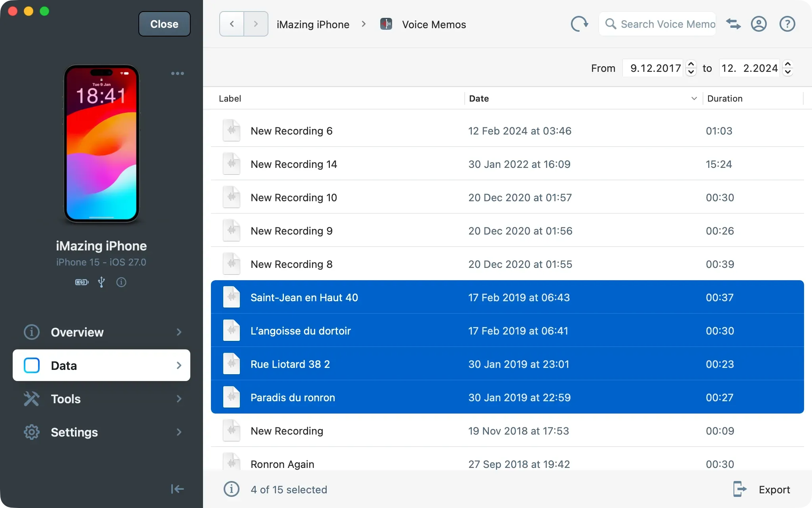The height and width of the screenshot is (508, 812).
Task: Click the Tools wrench icon in sidebar
Action: (x=32, y=398)
